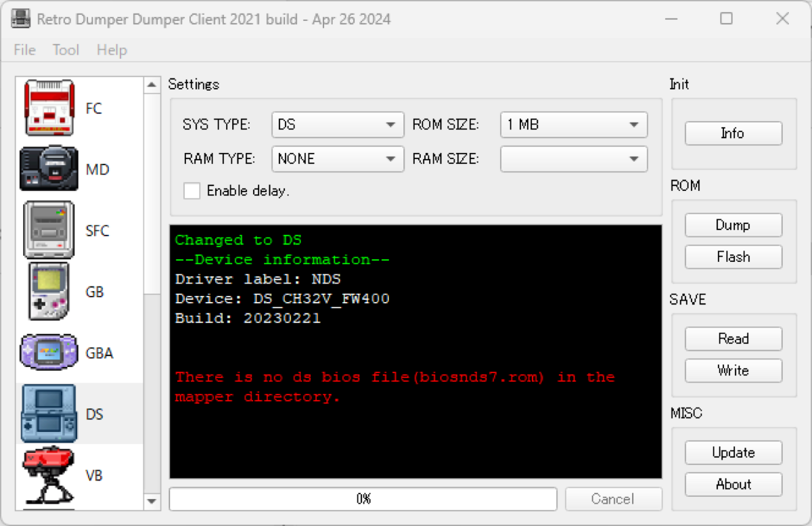Select the Mega Drive (MD) console icon
812x526 pixels.
pyautogui.click(x=49, y=169)
